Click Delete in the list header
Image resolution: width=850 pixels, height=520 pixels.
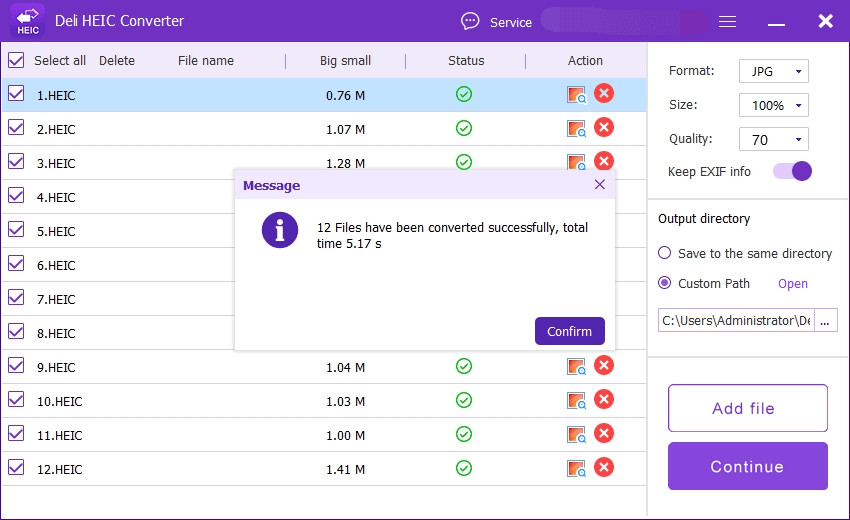click(x=117, y=60)
